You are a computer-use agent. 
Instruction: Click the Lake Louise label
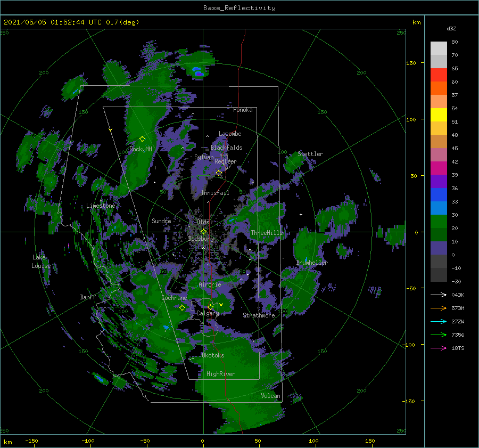point(41,262)
